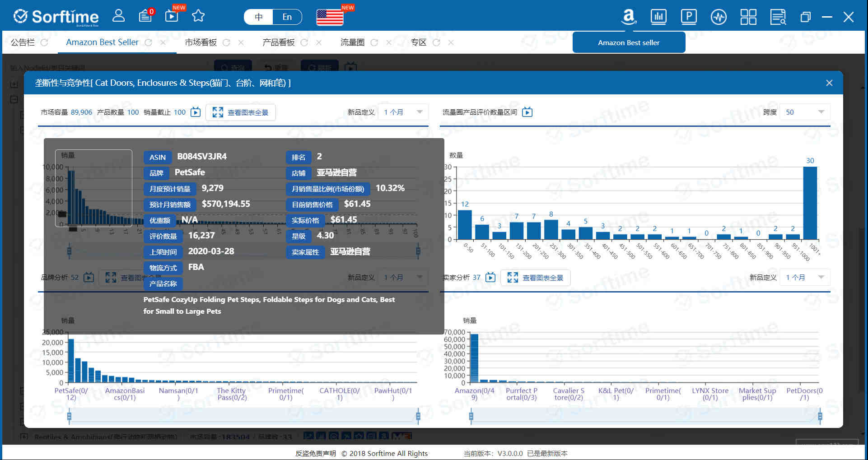Click left zoom handle of brand chart
Viewport: 868px width, 460px height.
[69, 416]
